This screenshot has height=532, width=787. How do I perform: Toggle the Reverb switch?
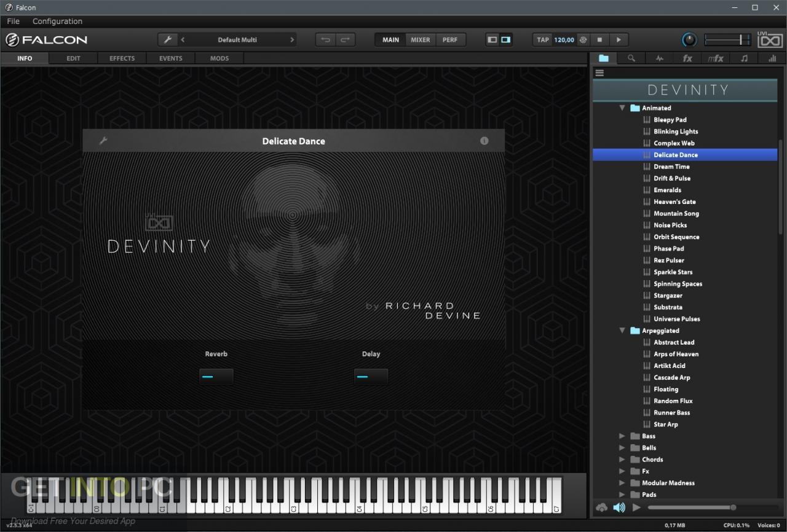(216, 377)
